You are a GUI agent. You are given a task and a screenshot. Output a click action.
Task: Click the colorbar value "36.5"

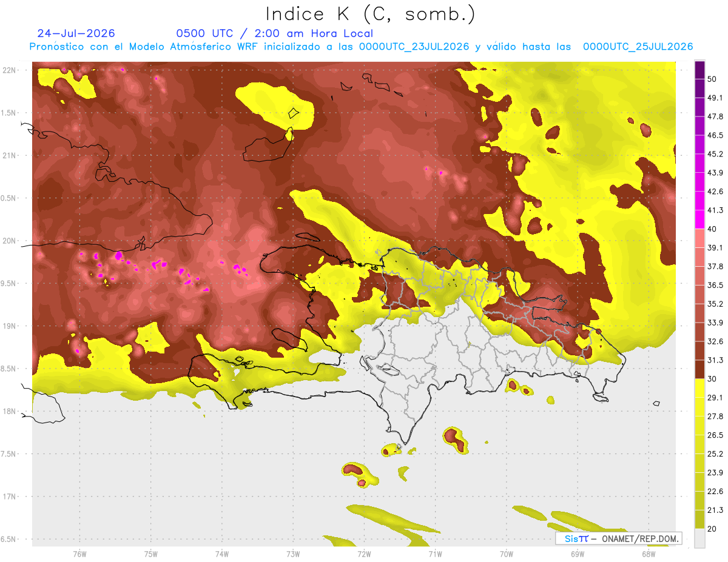(x=715, y=285)
